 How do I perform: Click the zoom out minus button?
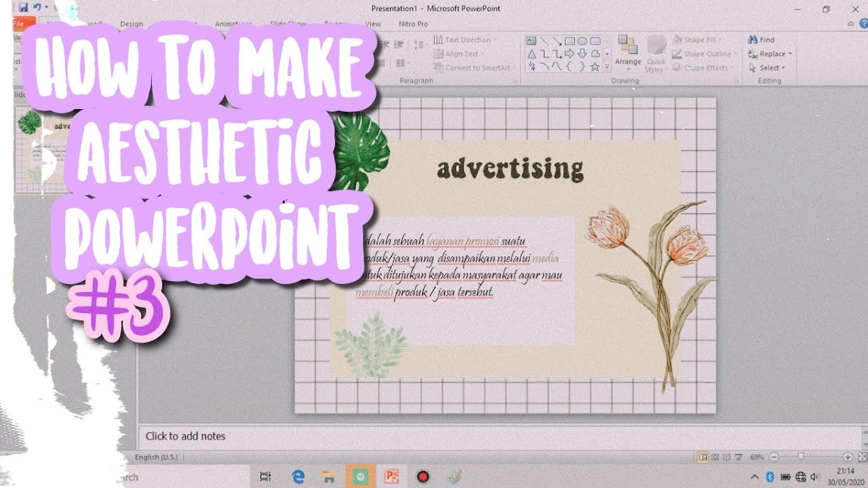pyautogui.click(x=774, y=457)
